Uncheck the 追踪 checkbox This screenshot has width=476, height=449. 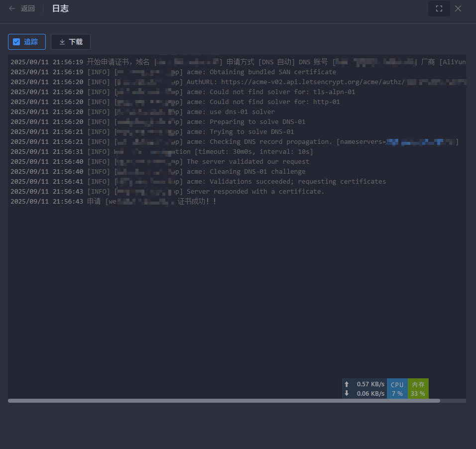point(17,42)
